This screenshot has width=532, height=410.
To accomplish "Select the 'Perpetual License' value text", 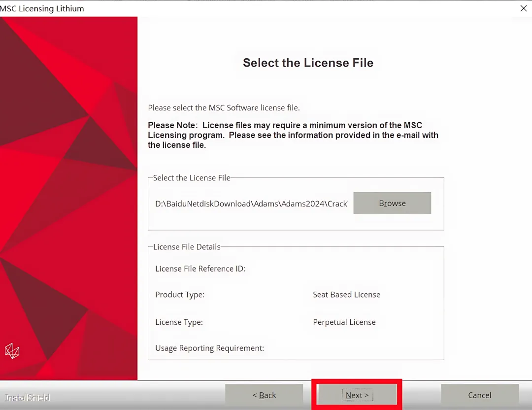I will [344, 322].
